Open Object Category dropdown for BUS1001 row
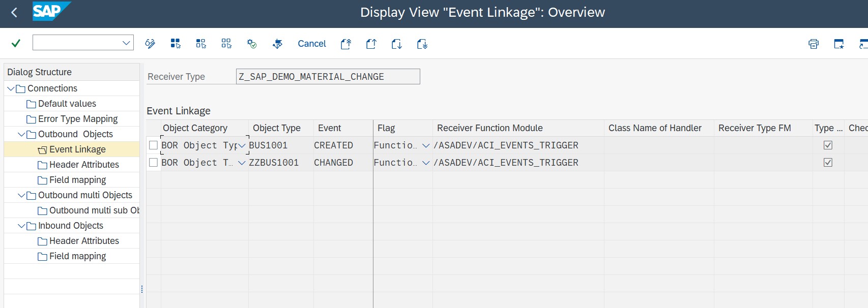The width and height of the screenshot is (868, 308). 242,146
